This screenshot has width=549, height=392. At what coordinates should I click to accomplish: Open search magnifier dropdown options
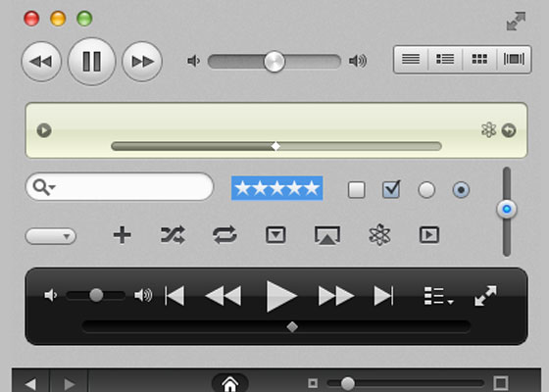pyautogui.click(x=44, y=187)
